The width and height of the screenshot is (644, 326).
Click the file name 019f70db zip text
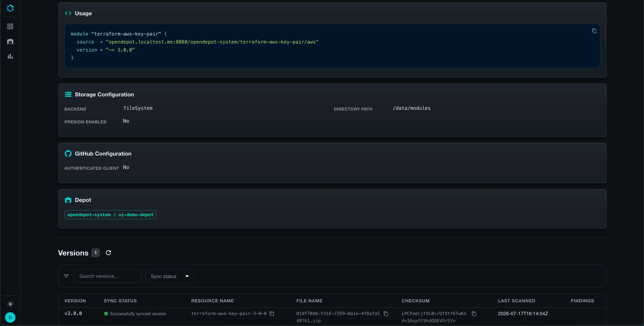click(x=338, y=317)
